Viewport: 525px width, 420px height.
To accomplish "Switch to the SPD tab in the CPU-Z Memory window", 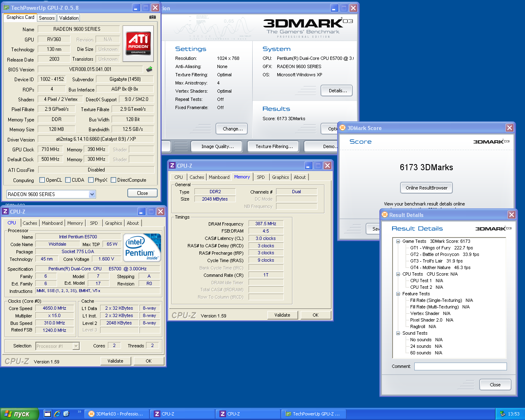I will [261, 177].
